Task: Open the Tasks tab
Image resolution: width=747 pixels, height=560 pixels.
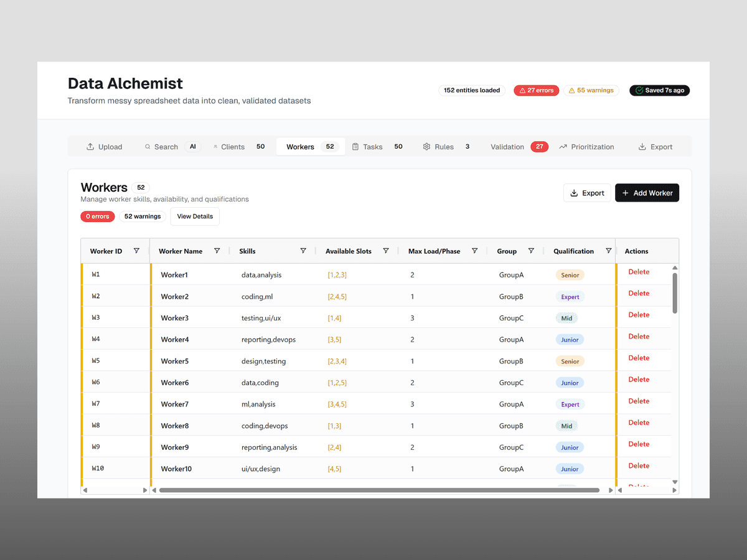Action: 378,147
